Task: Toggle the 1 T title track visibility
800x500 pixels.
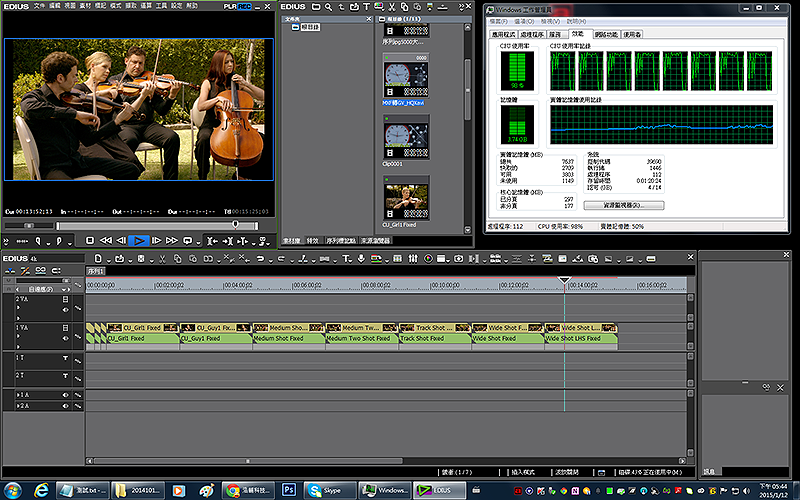Action: (x=65, y=358)
